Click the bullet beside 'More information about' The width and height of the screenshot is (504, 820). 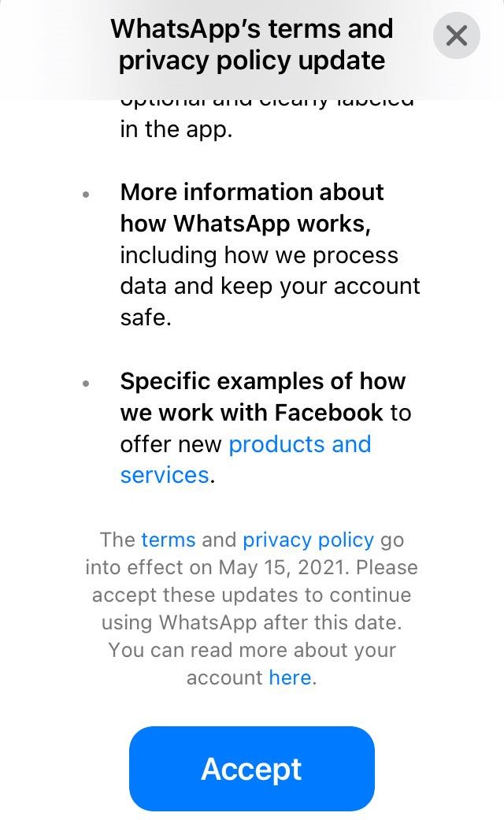[x=86, y=195]
